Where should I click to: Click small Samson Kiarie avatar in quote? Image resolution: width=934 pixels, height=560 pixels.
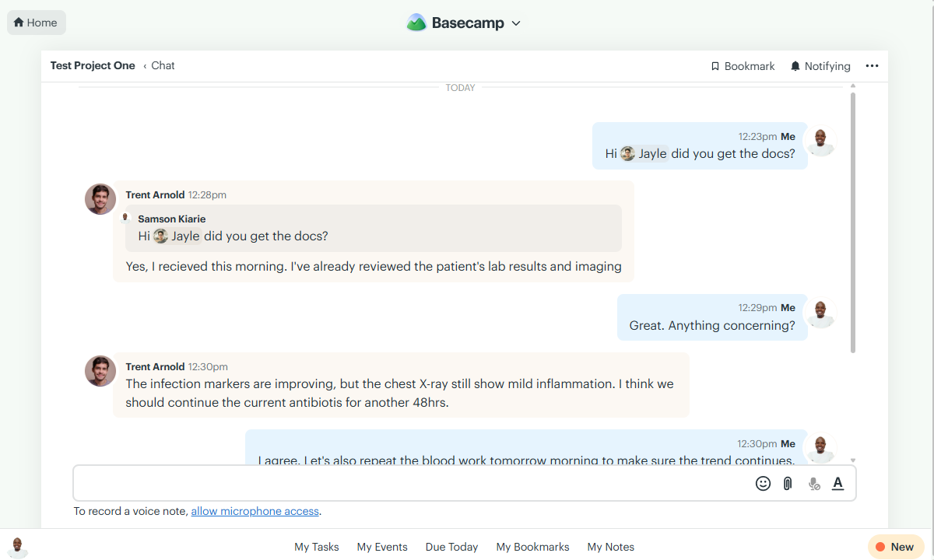pyautogui.click(x=125, y=217)
